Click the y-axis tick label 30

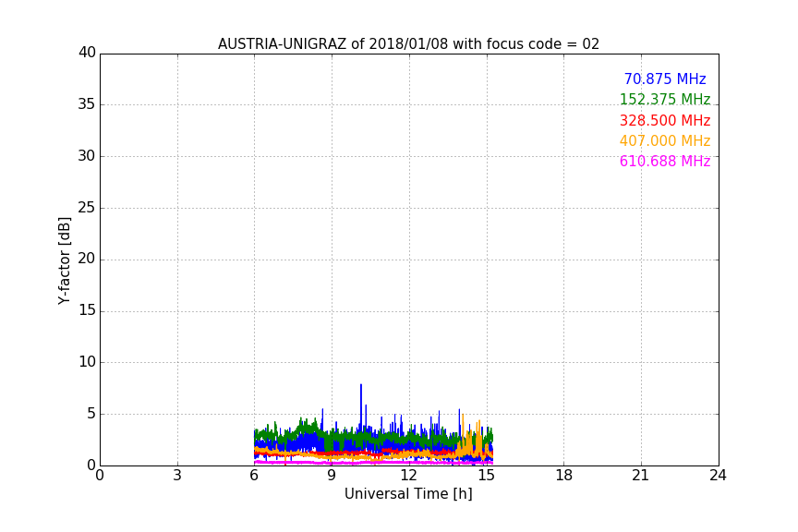[x=87, y=156]
